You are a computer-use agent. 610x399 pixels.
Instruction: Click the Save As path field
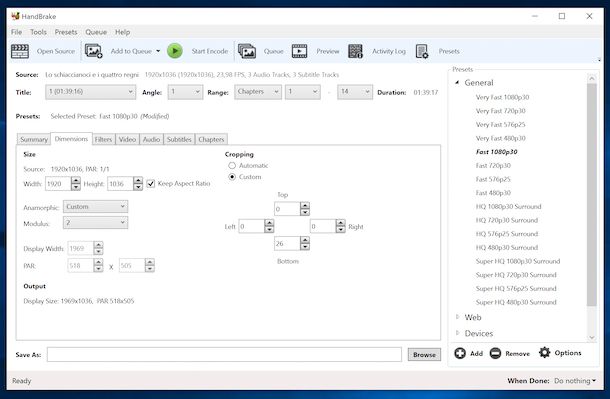point(224,354)
